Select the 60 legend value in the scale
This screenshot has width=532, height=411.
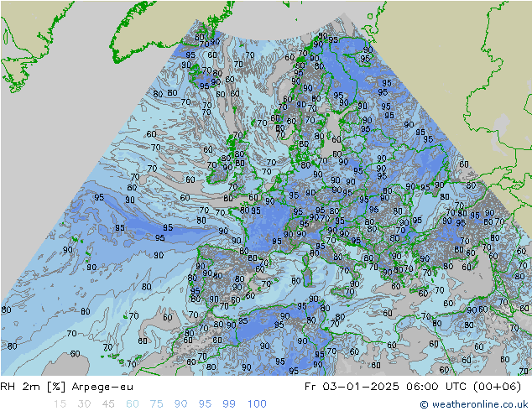point(133,404)
